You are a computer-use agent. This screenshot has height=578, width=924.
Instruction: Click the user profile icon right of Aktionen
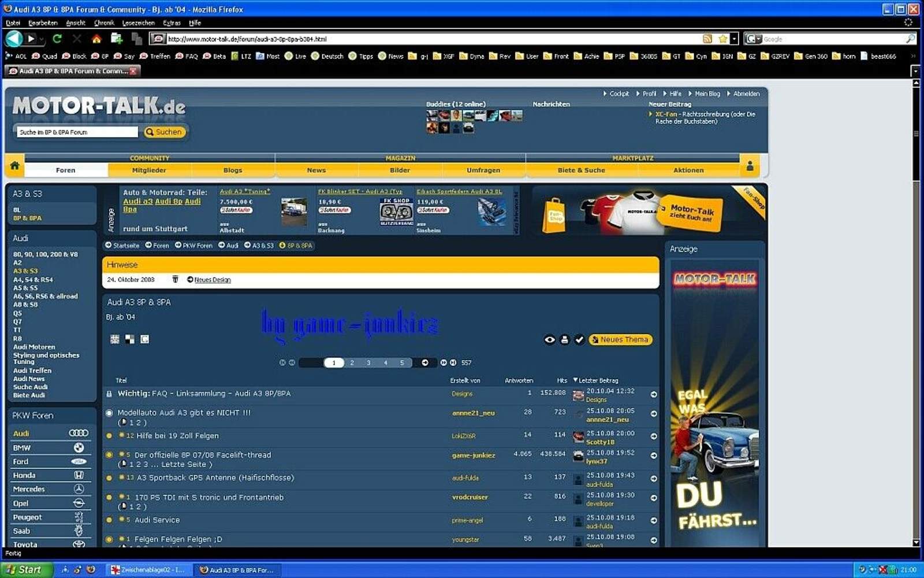pos(750,166)
